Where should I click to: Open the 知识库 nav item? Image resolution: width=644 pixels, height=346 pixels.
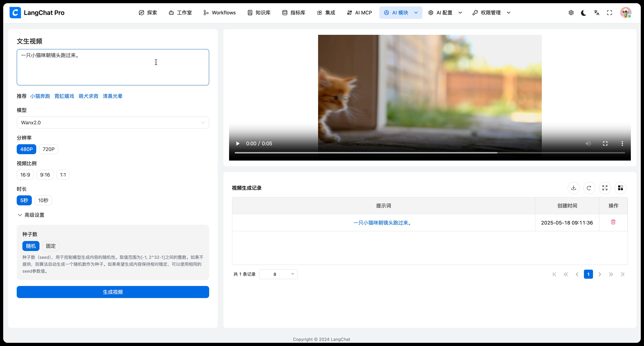coord(259,12)
